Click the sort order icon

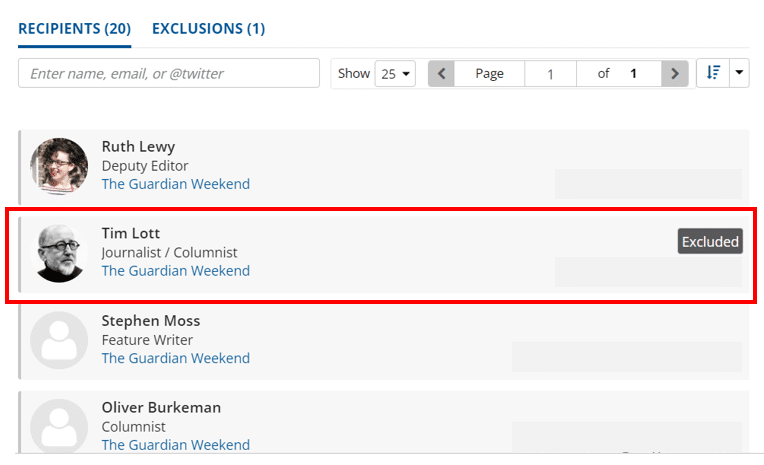pyautogui.click(x=712, y=73)
